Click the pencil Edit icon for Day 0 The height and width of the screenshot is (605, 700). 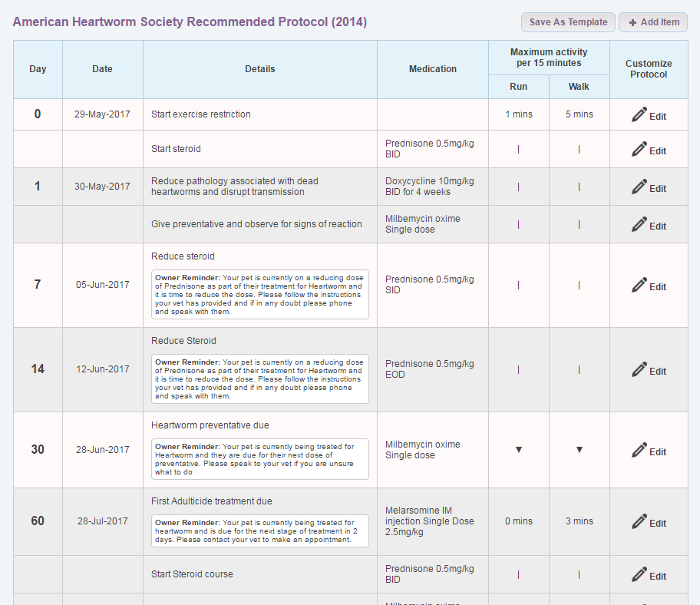(x=648, y=115)
